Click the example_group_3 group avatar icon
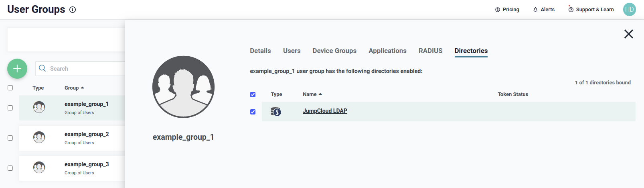 point(39,168)
